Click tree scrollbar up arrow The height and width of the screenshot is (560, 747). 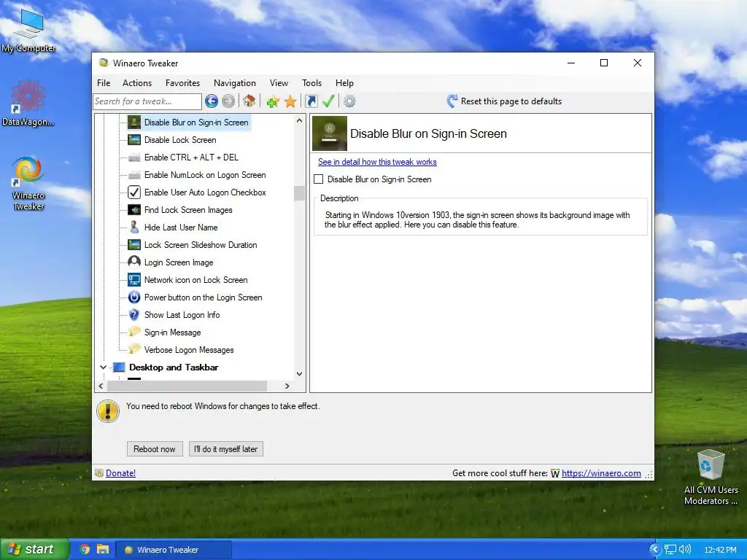[299, 120]
